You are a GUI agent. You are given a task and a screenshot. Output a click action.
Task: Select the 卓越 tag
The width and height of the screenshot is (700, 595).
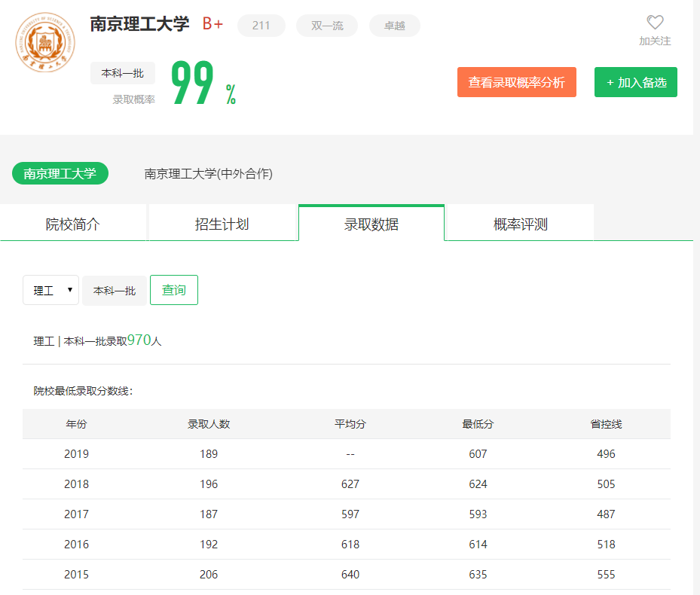point(395,26)
